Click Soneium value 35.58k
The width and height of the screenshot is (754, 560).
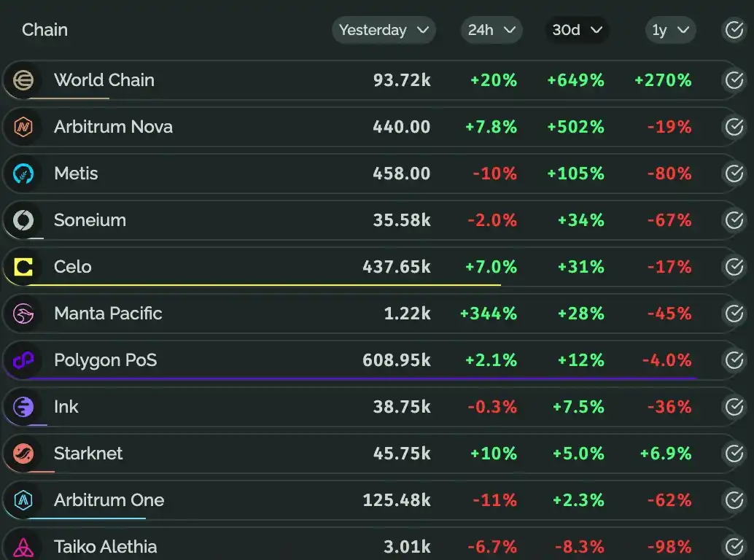pos(402,219)
